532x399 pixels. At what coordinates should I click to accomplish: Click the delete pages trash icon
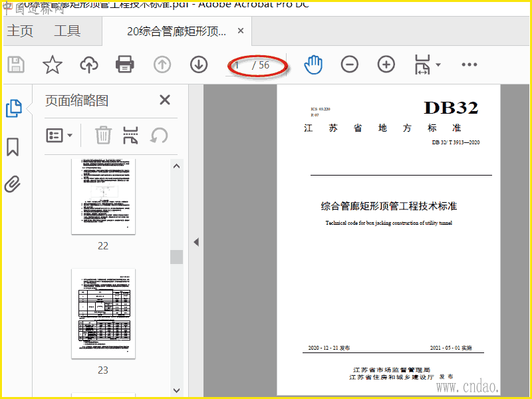click(103, 135)
